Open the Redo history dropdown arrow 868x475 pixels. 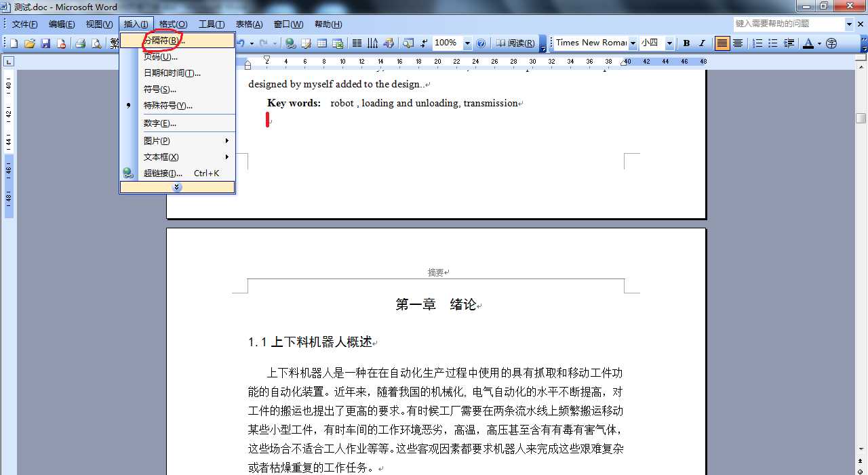pyautogui.click(x=274, y=43)
